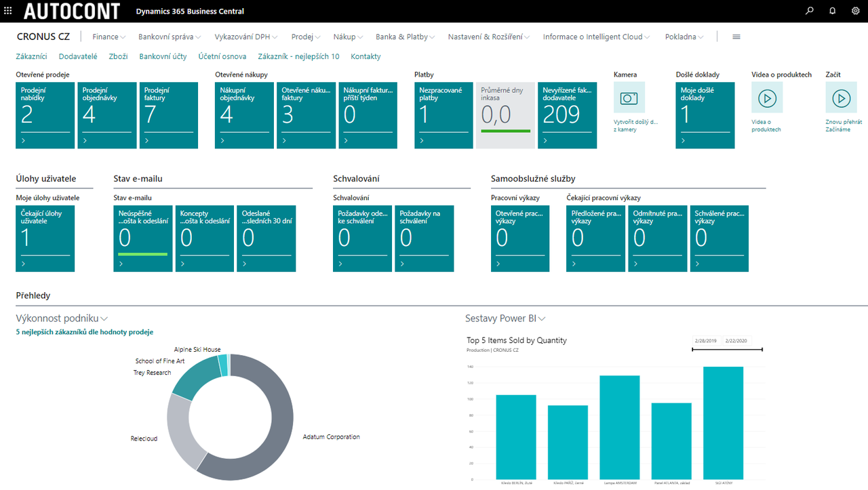This screenshot has height=490, width=868.
Task: Open Neúspěšné pošta k odeslání tile
Action: pyautogui.click(x=142, y=239)
